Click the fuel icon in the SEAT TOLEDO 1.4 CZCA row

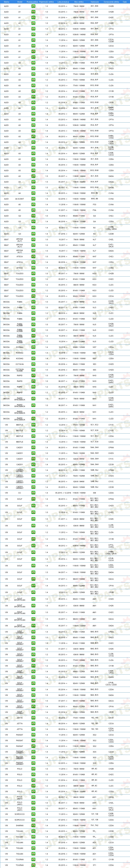click(x=33, y=296)
